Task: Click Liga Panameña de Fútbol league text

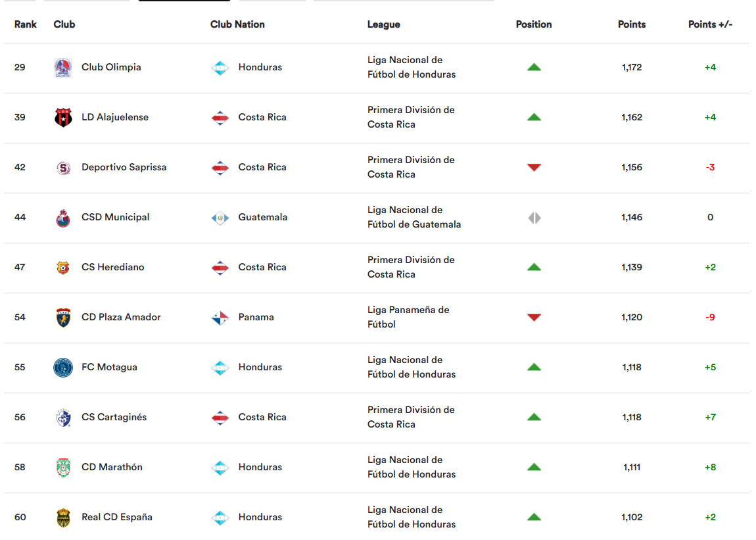Action: [x=408, y=317]
